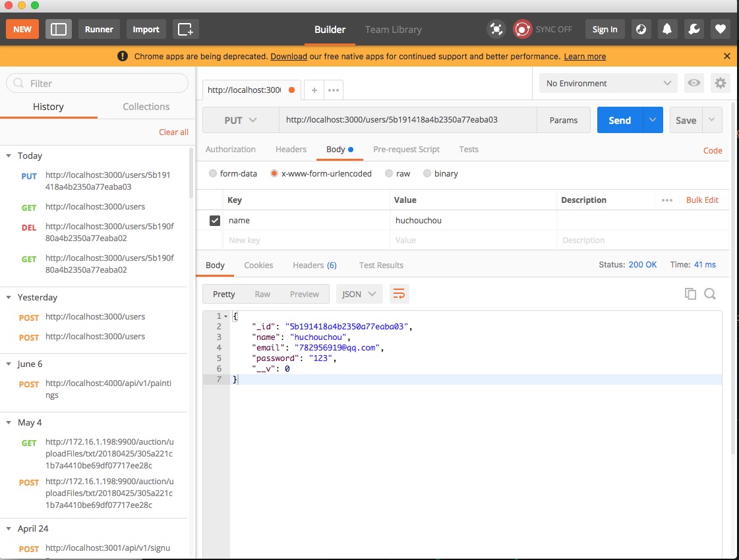
Task: Open response Headers (6) tab
Action: tap(314, 265)
